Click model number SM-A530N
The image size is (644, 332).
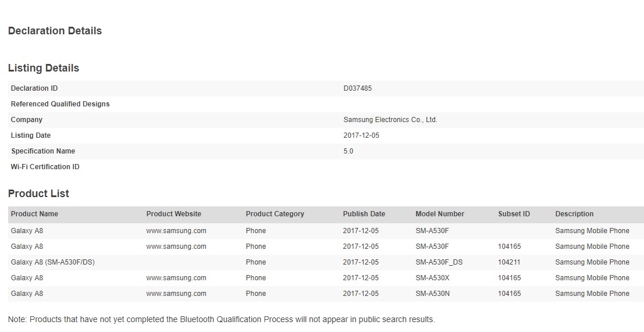tap(432, 294)
